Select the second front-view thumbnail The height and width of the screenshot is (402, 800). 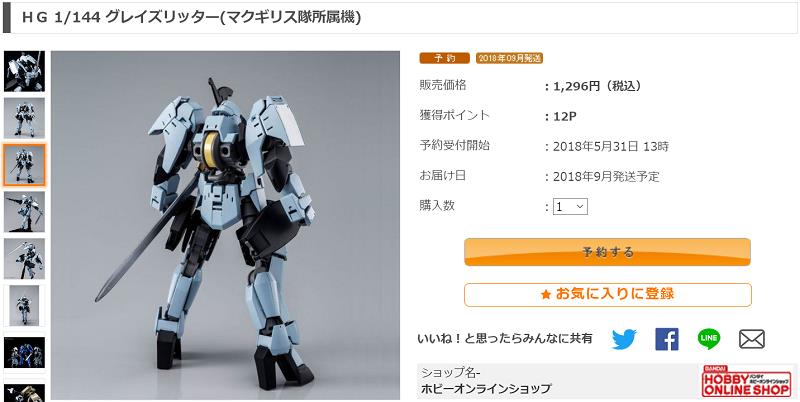(x=24, y=118)
